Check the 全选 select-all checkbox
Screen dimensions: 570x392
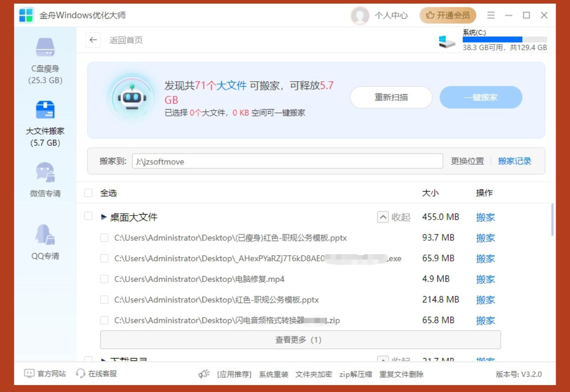coord(89,193)
